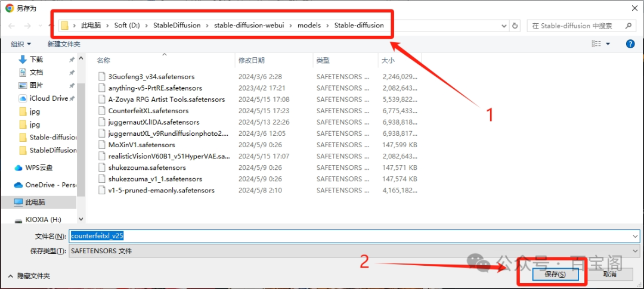Select juggernautX.lIDA.safetensors file
Viewport: 644px width, 289px height.
(154, 122)
